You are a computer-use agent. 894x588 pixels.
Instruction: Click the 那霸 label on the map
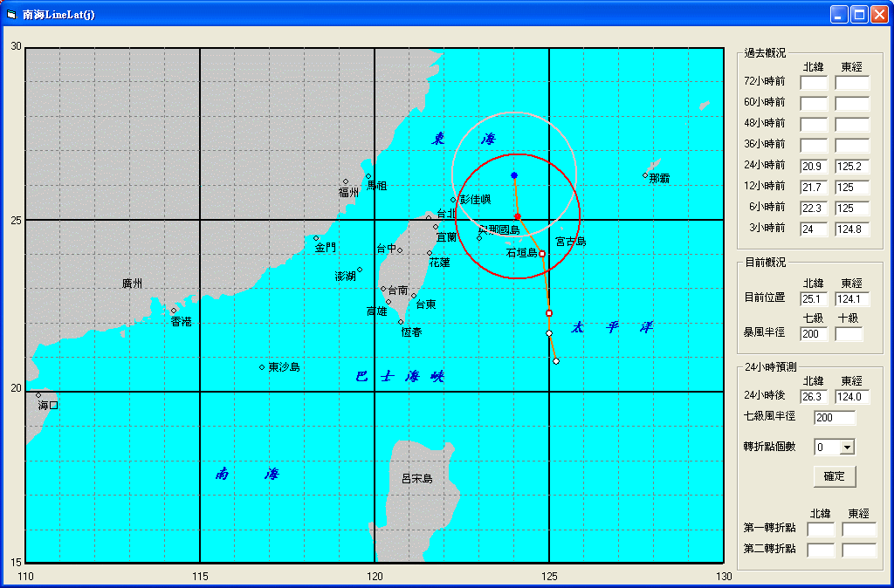[x=659, y=179]
